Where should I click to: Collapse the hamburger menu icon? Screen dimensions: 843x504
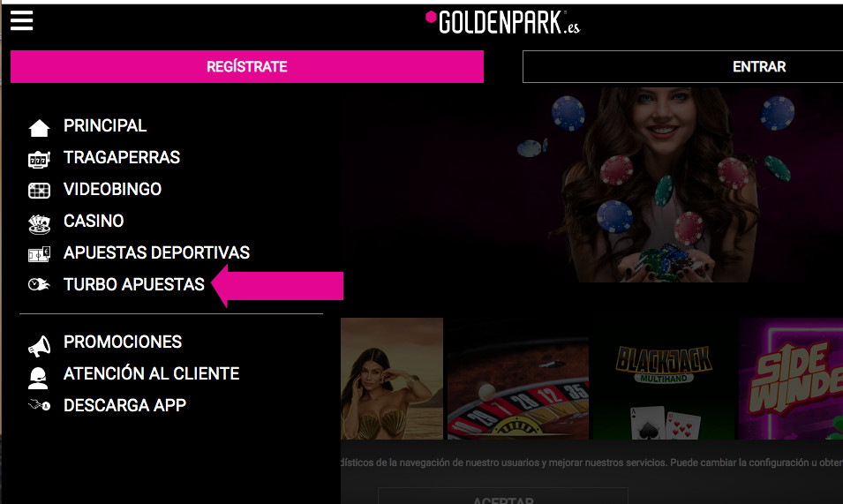(x=21, y=21)
